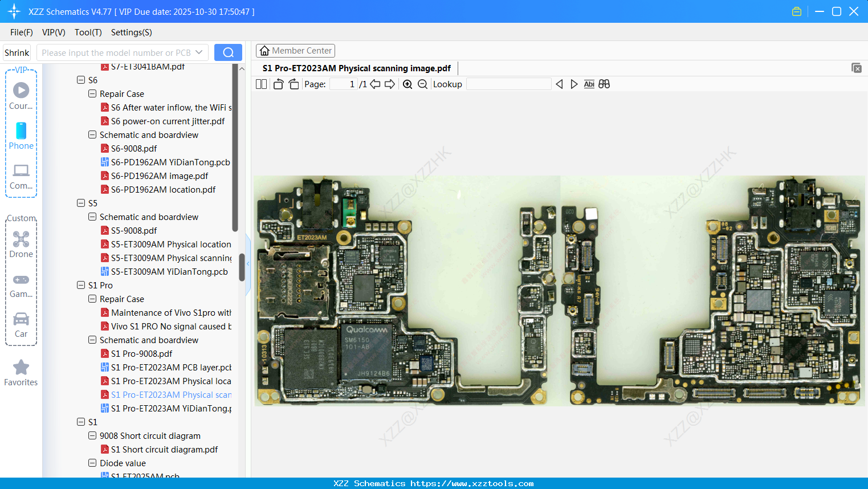Click the XZZ Schematics app logo
The image size is (868, 489).
click(x=14, y=11)
